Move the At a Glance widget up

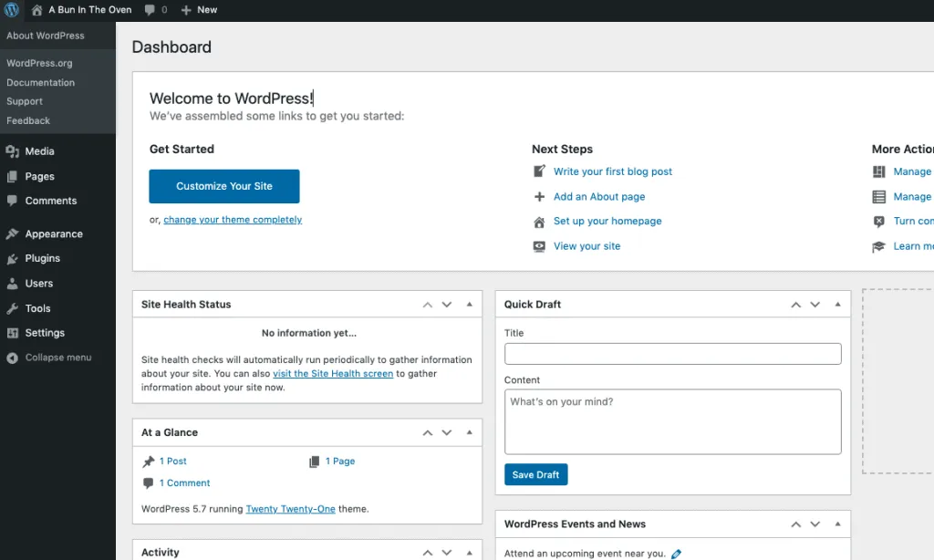(x=427, y=431)
